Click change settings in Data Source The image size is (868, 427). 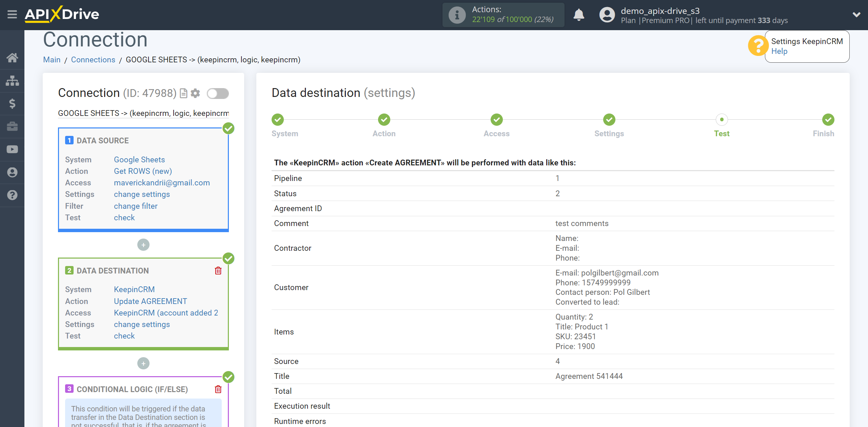(x=142, y=194)
